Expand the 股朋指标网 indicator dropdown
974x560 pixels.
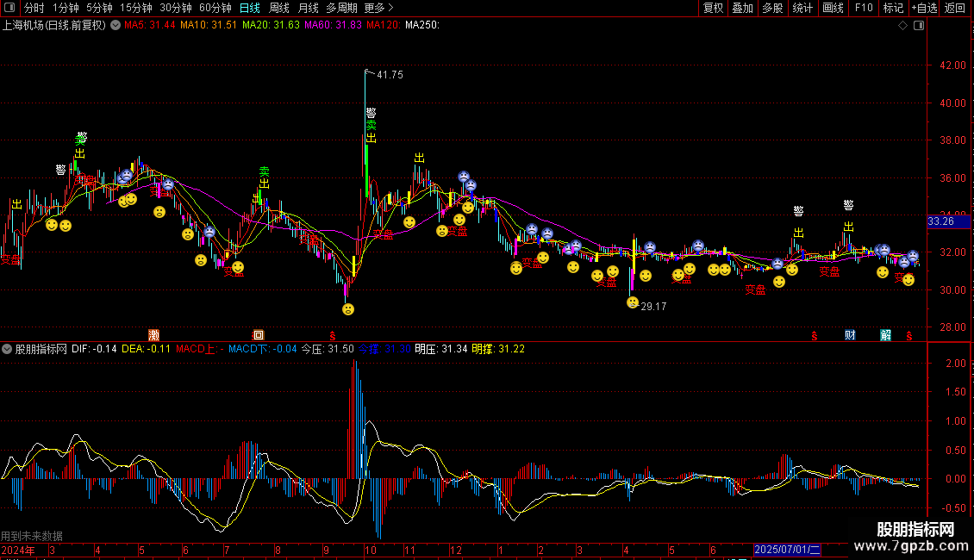pos(8,349)
